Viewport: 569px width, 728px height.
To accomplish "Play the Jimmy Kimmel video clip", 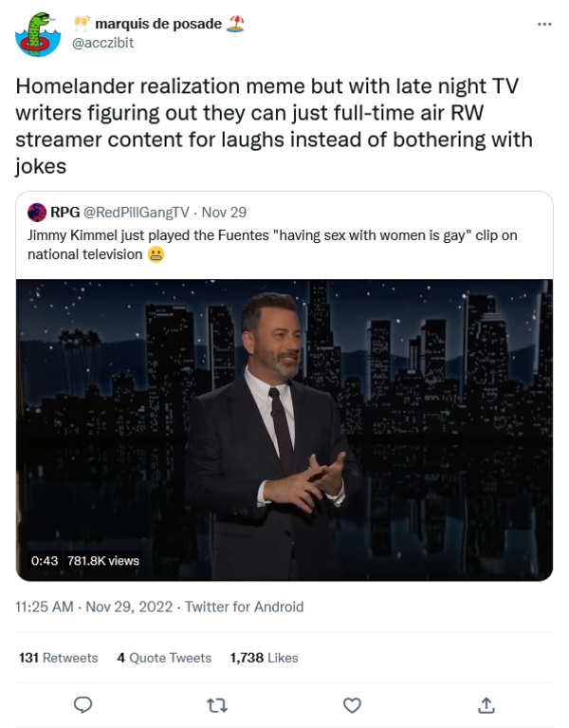I will [284, 429].
